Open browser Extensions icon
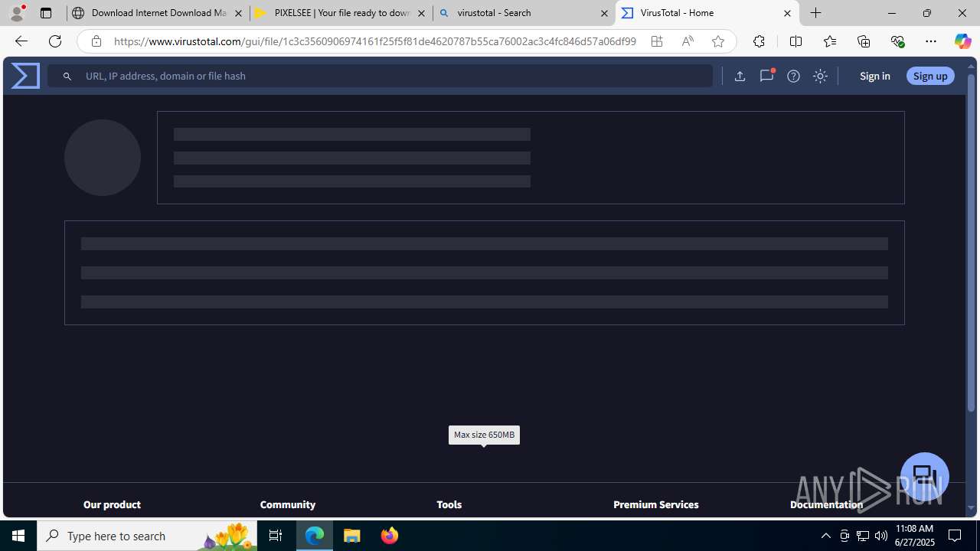 point(759,41)
